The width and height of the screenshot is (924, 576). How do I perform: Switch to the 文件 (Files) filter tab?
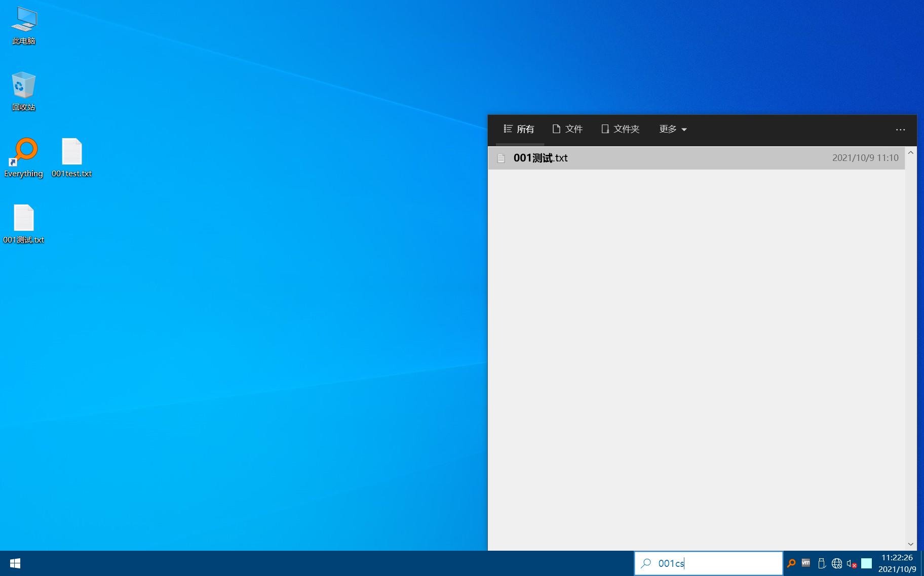[567, 129]
